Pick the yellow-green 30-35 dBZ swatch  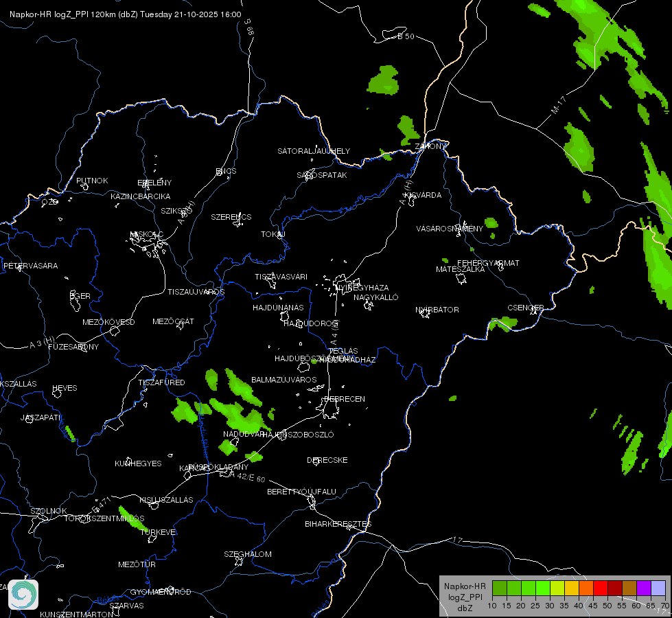[x=557, y=588]
